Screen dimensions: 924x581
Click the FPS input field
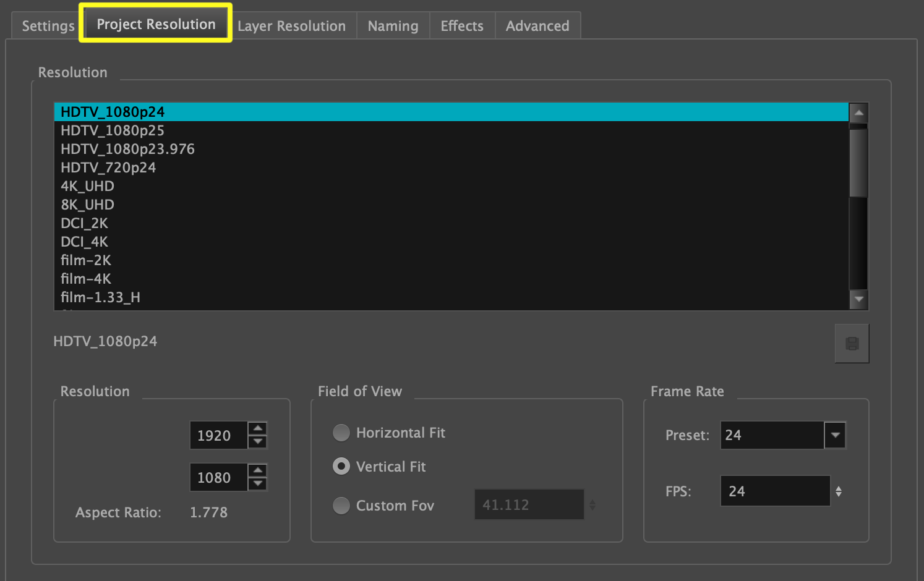click(774, 491)
